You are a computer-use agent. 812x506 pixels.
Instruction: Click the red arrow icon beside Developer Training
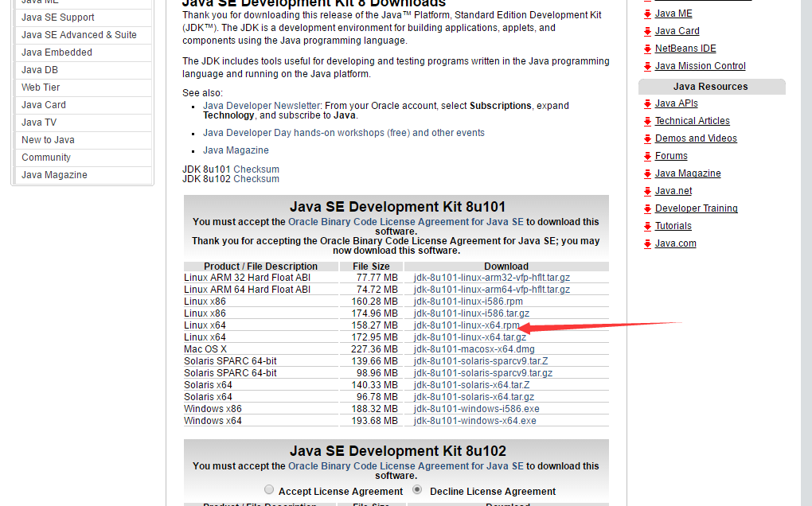click(x=647, y=209)
